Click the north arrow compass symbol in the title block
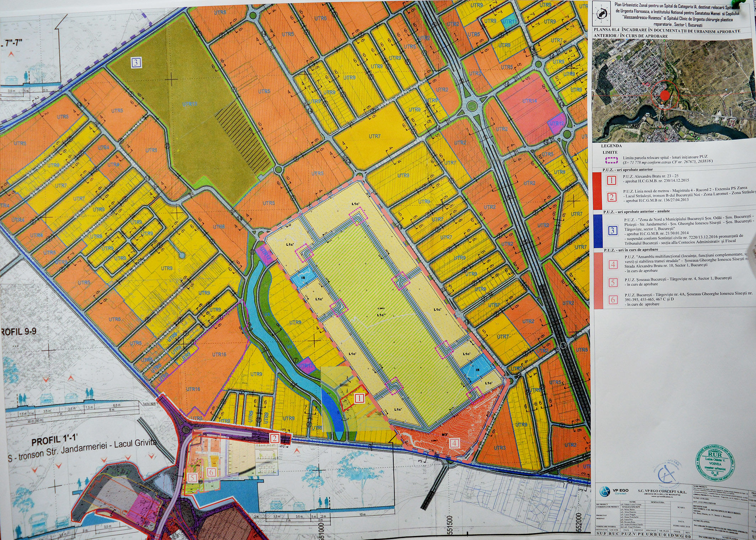 point(602,15)
